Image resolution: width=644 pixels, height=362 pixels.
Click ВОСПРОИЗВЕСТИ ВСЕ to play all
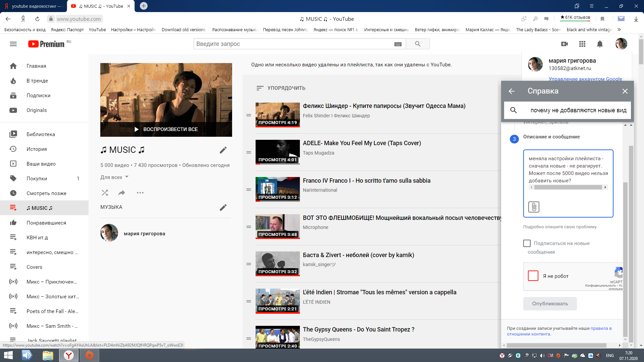tap(166, 129)
